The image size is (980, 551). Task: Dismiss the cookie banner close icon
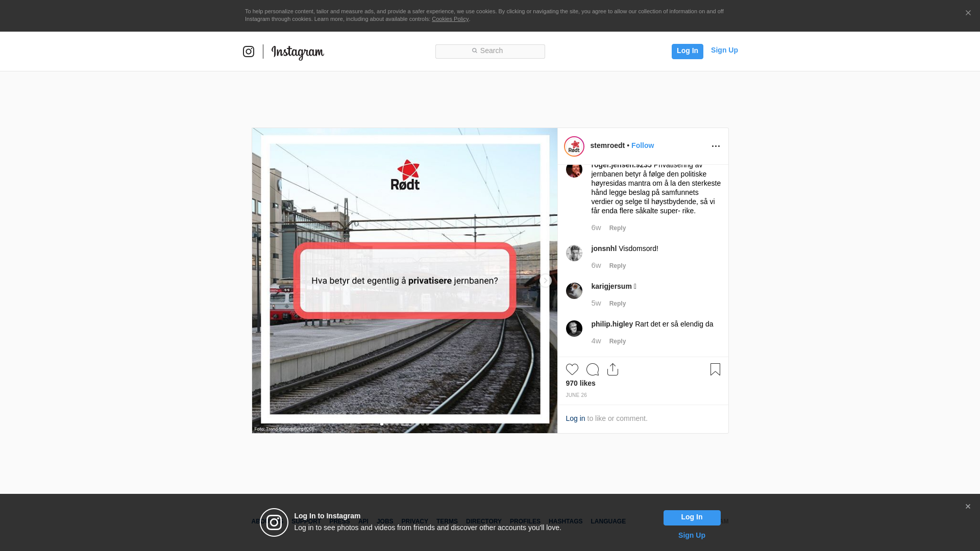tap(968, 13)
